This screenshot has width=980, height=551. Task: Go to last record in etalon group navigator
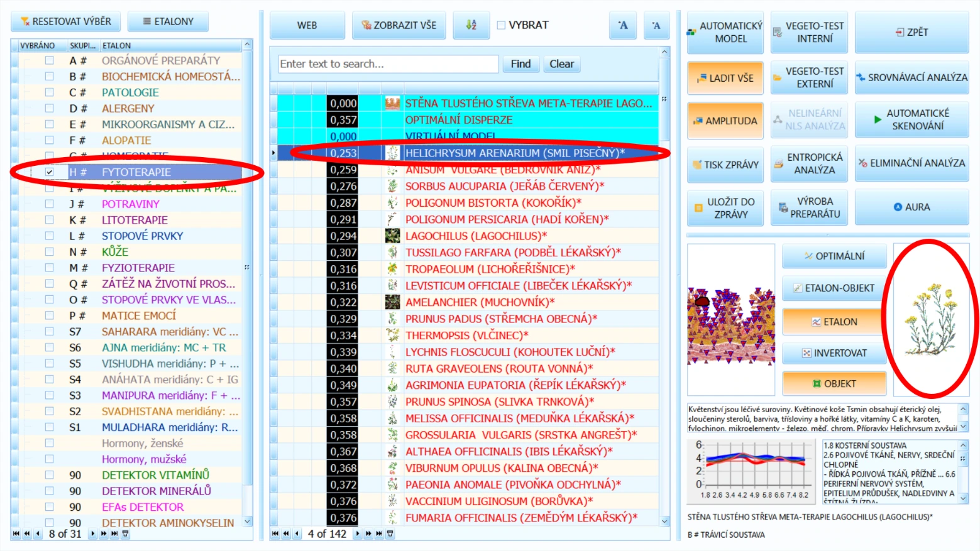tap(114, 534)
